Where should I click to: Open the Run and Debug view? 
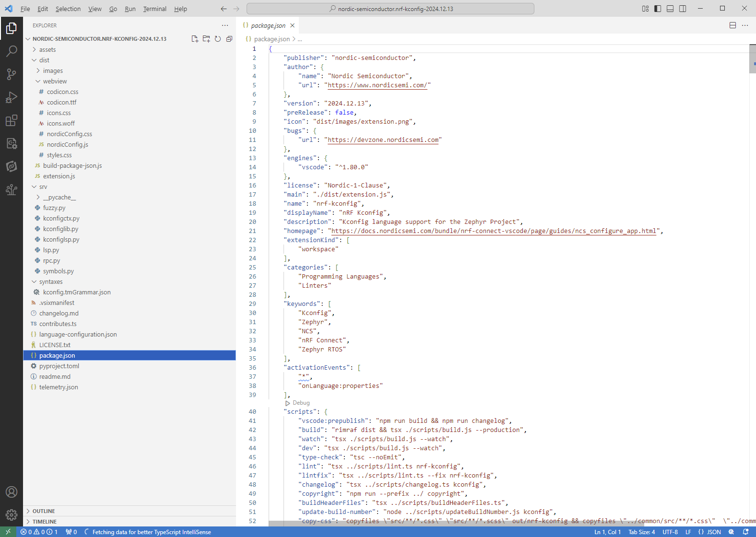point(12,97)
